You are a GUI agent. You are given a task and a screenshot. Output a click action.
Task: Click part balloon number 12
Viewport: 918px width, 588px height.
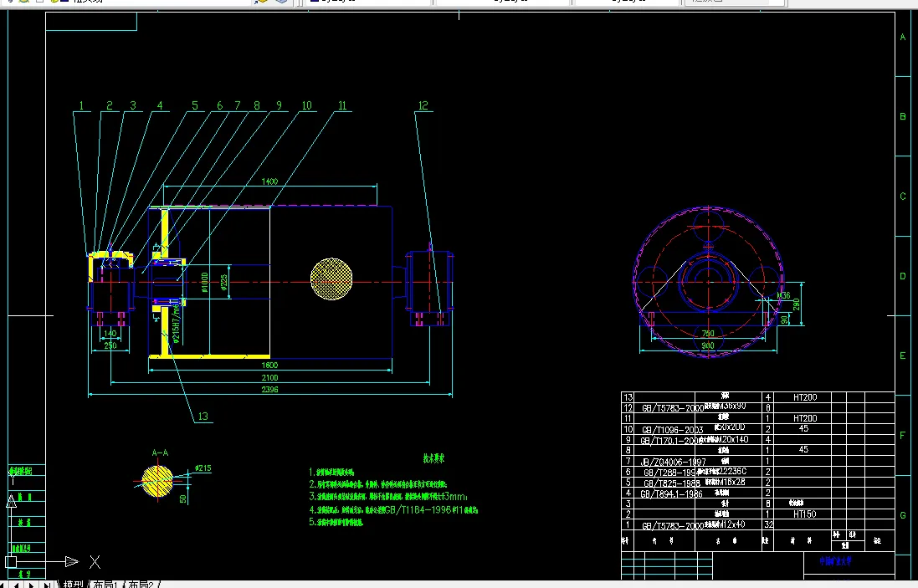tap(423, 106)
